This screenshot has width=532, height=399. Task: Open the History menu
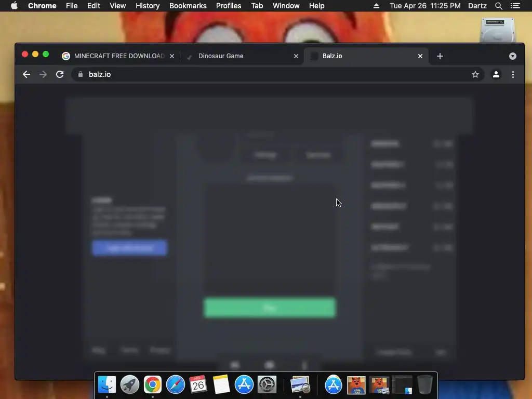pyautogui.click(x=148, y=6)
